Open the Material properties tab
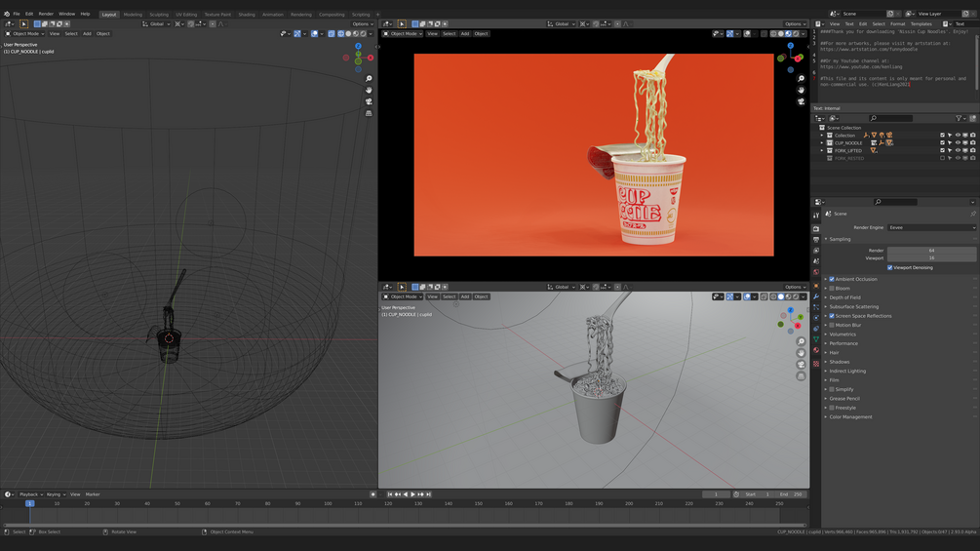 (815, 350)
